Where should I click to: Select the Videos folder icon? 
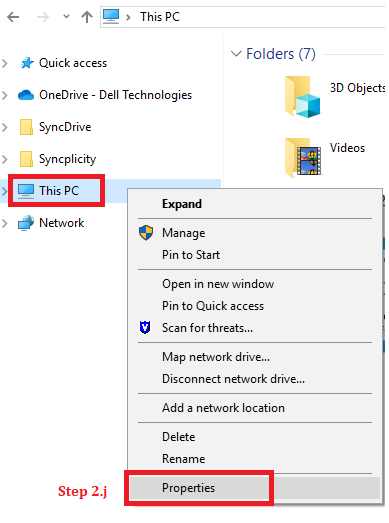coord(303,157)
